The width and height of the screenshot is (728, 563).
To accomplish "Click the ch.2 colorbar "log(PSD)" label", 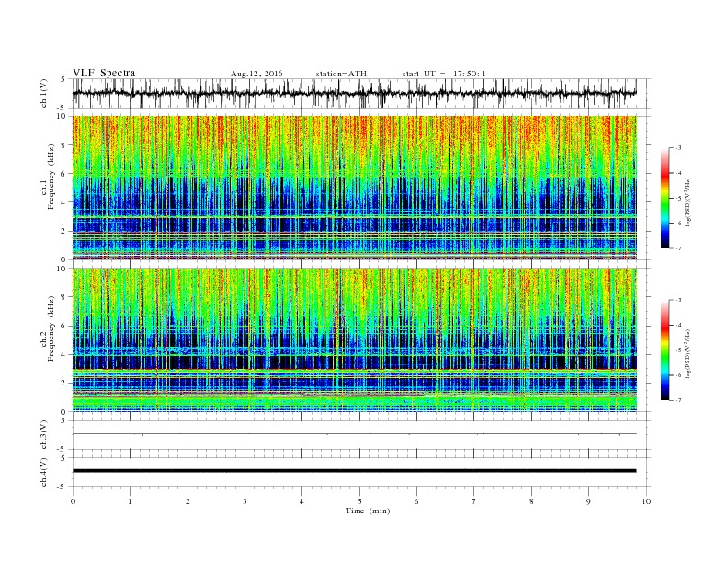I will point(688,353).
